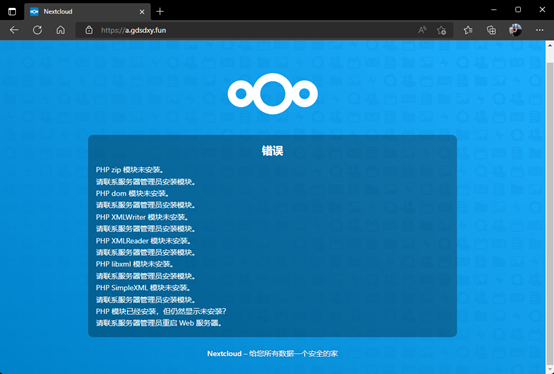The width and height of the screenshot is (554, 374).
Task: Click the 错误 heading
Action: coord(272,151)
